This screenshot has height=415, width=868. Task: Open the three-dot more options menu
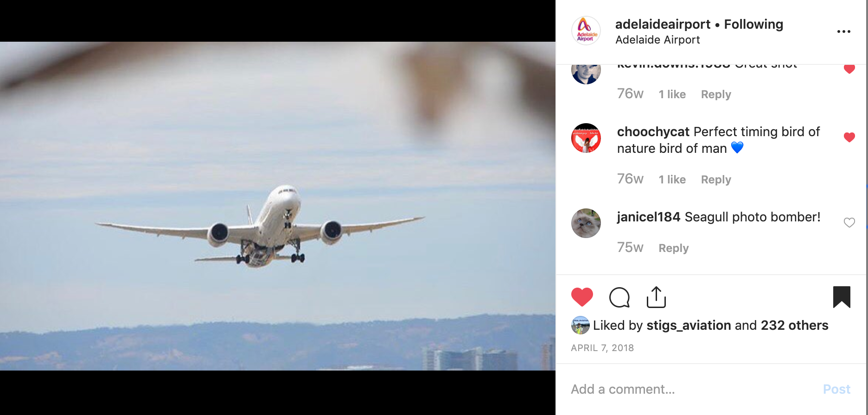[844, 31]
